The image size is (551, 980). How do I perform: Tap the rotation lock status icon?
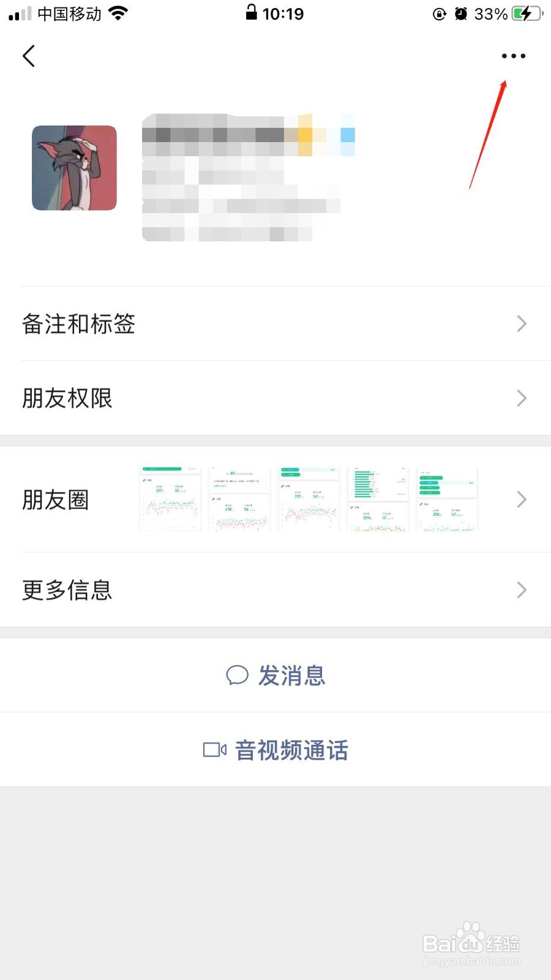(x=439, y=13)
